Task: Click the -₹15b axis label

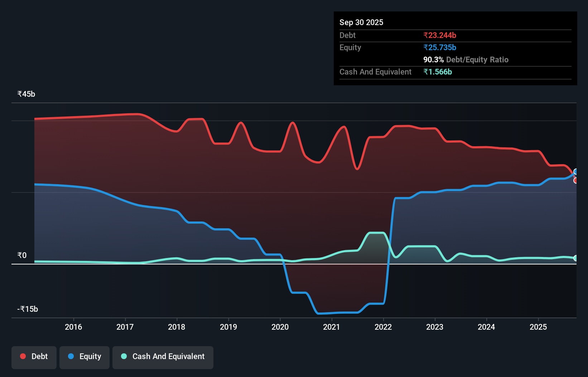Action: click(x=27, y=309)
